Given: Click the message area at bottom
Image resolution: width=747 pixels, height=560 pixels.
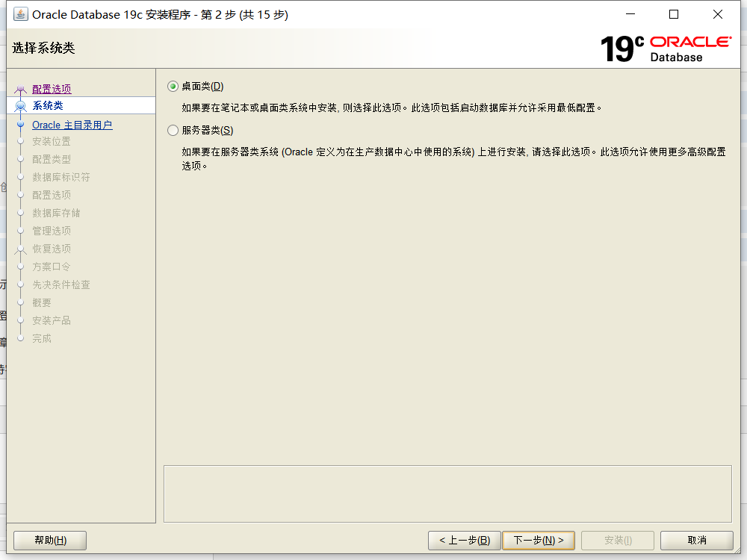Looking at the screenshot, I should coord(447,494).
